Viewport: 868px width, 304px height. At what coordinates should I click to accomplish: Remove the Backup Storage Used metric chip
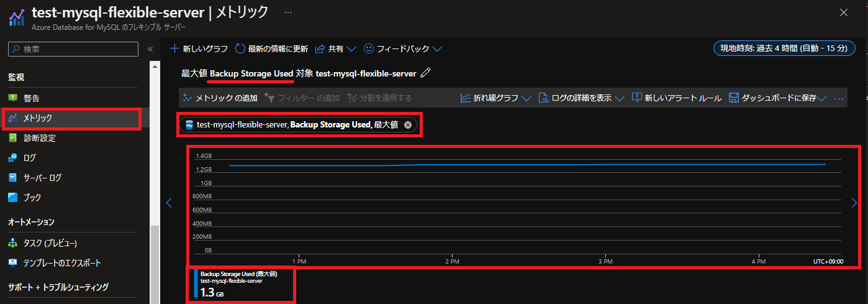408,125
